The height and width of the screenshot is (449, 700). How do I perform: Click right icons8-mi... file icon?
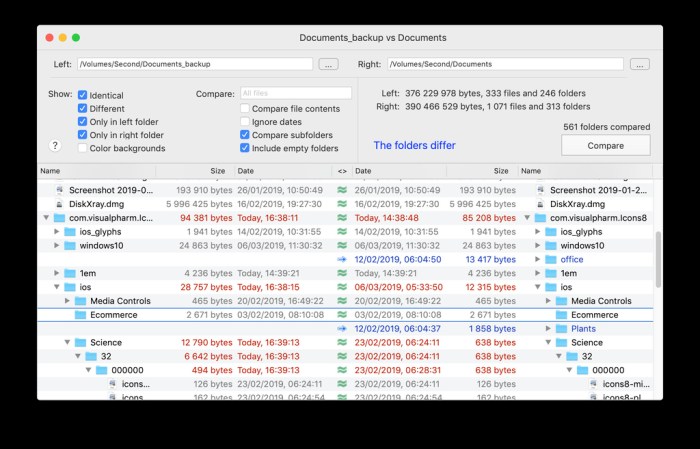click(x=593, y=384)
